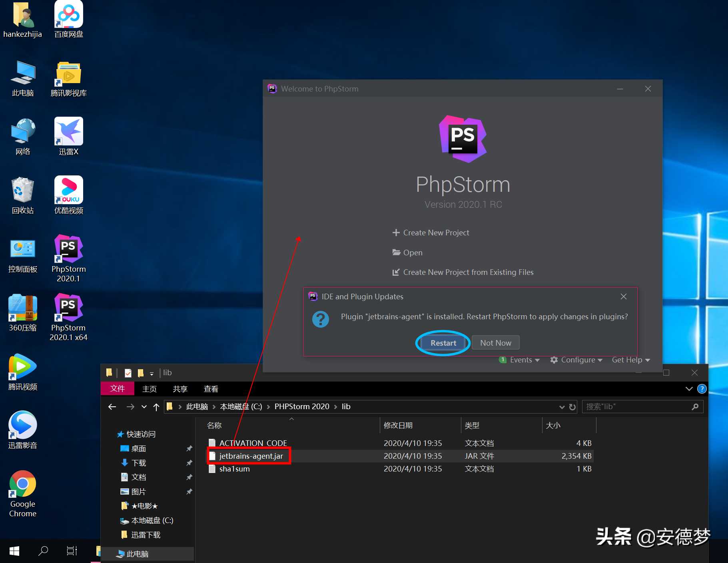The image size is (728, 563).
Task: Open 下载 in the navigation pane
Action: [x=134, y=463]
